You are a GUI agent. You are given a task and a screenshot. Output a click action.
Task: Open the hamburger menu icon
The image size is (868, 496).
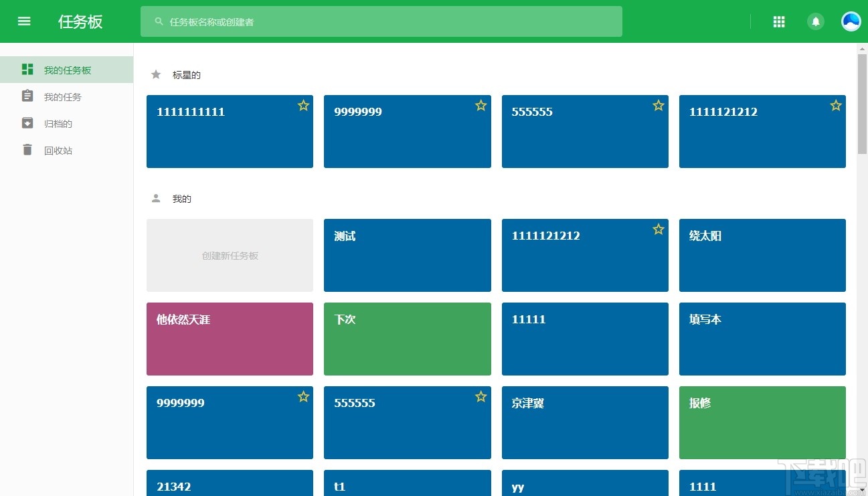click(24, 21)
